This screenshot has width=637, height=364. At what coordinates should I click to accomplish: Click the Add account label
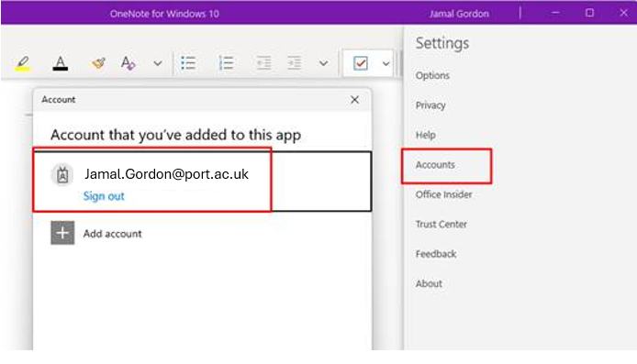(x=113, y=234)
